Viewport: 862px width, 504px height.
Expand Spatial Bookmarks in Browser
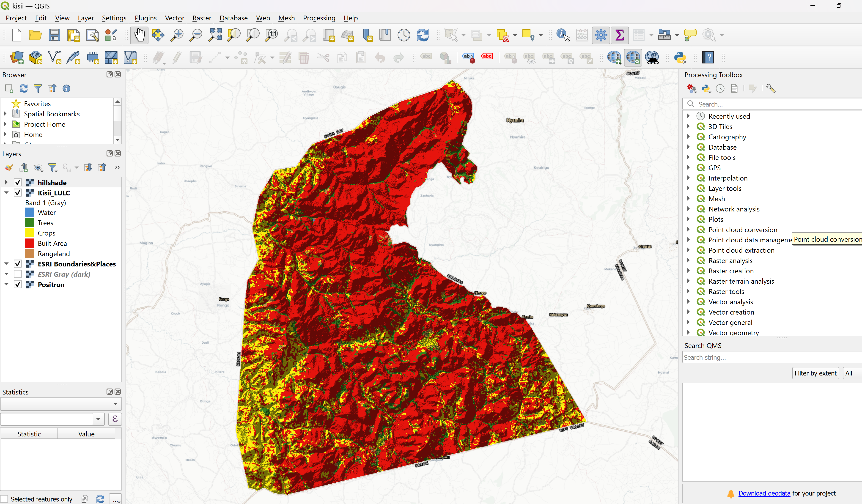point(5,114)
